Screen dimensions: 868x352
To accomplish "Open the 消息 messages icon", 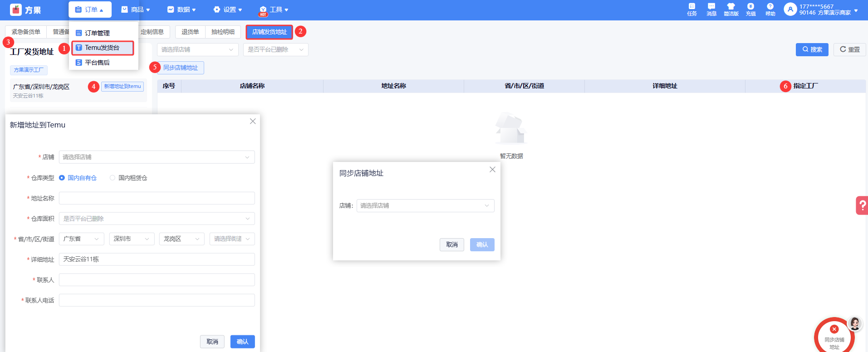I will tap(711, 10).
